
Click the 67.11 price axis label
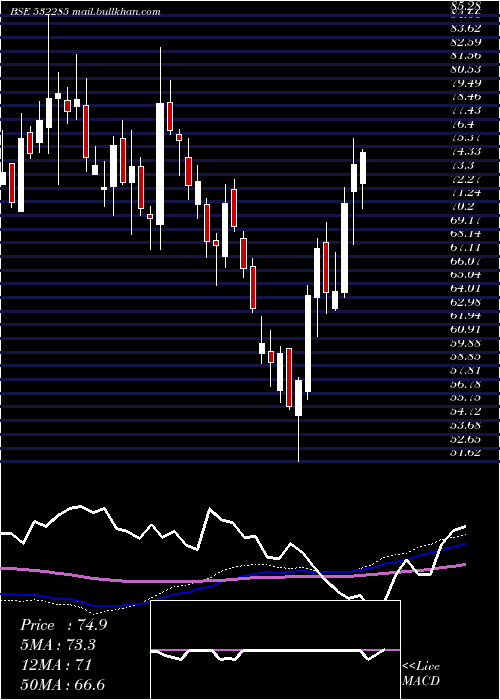tap(466, 247)
